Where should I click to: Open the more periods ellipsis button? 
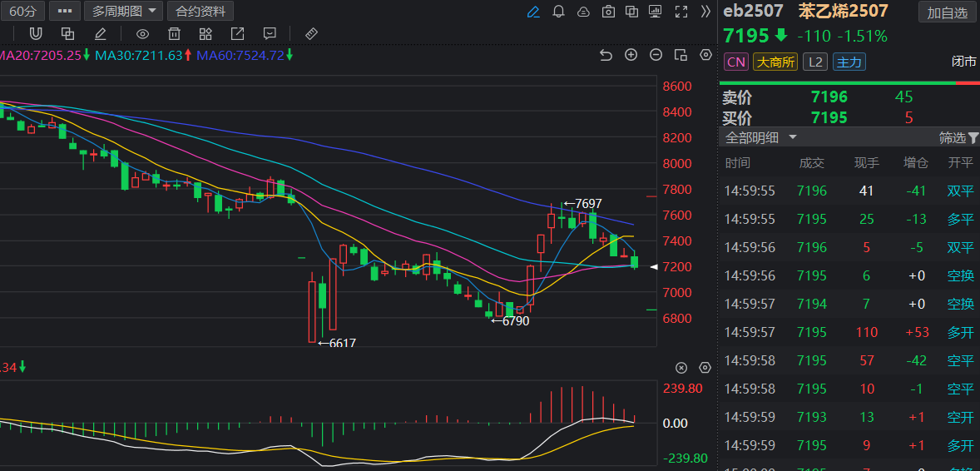pos(64,11)
